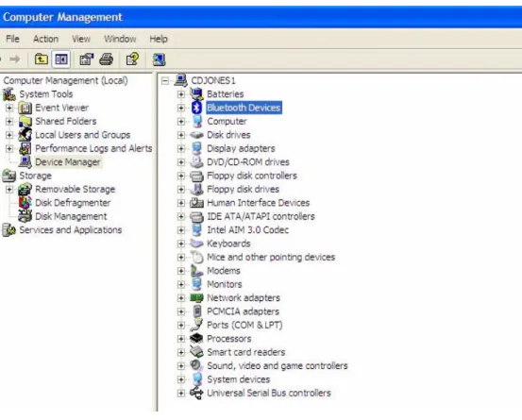Click the Network adapters icon
This screenshot has height=420, width=522.
[x=196, y=297]
